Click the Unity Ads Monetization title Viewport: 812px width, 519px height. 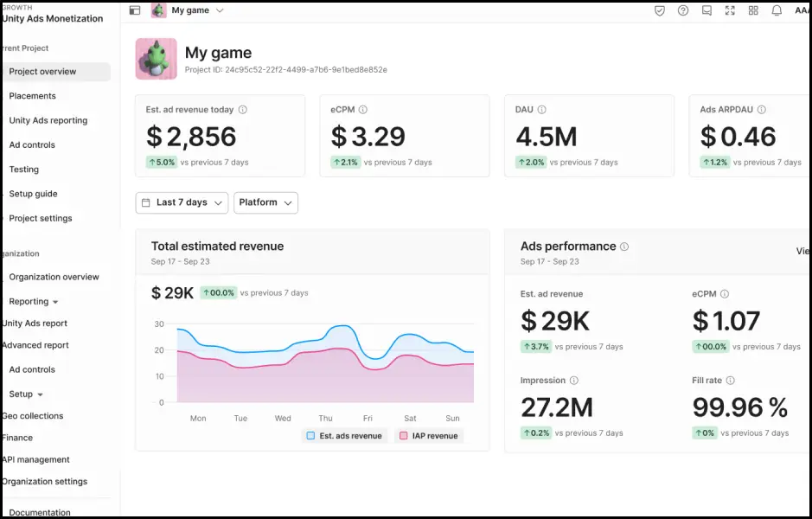[52, 19]
